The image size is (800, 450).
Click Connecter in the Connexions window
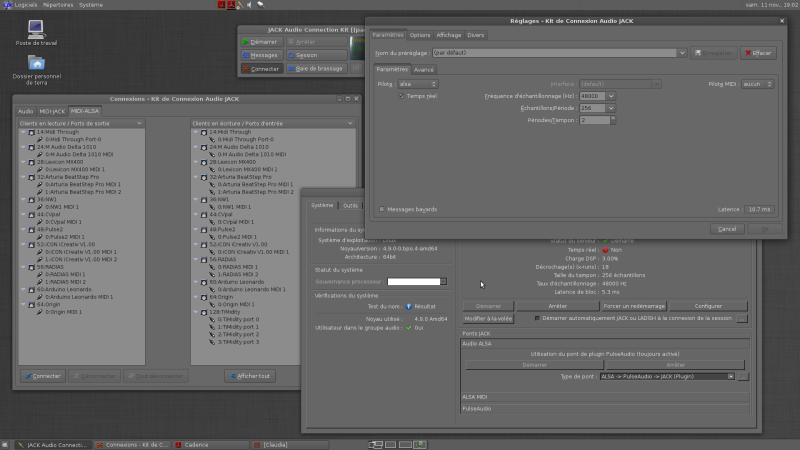tap(42, 376)
